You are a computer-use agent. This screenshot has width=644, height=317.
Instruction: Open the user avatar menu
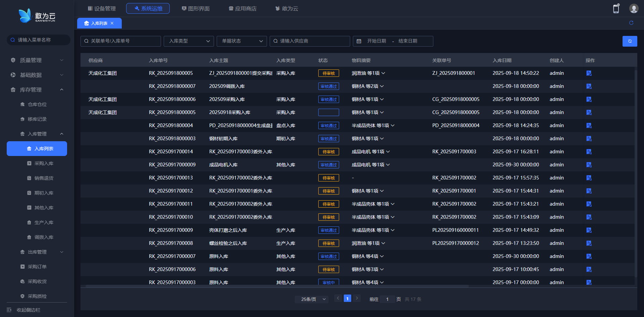[x=634, y=9]
